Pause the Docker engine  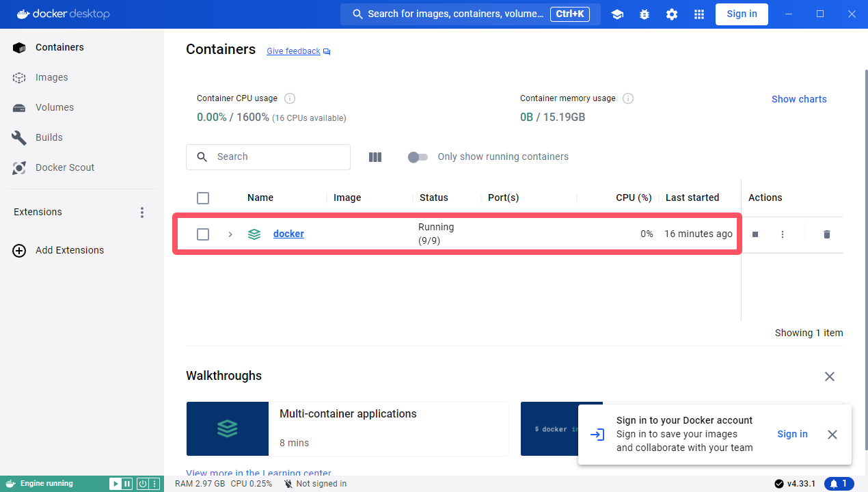tap(127, 484)
